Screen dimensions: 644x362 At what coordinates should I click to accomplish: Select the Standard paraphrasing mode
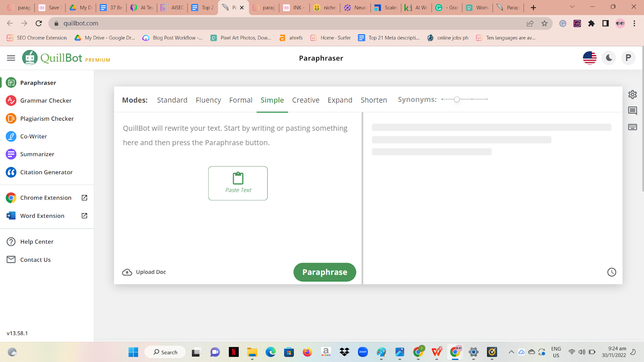click(x=172, y=100)
